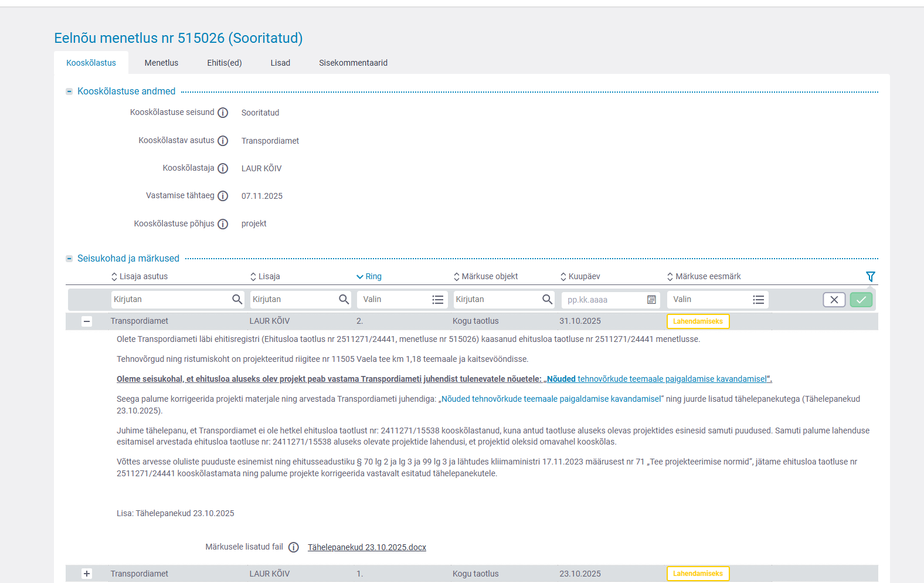
Task: Collapse the Seisukohad ja märkused section
Action: point(69,259)
